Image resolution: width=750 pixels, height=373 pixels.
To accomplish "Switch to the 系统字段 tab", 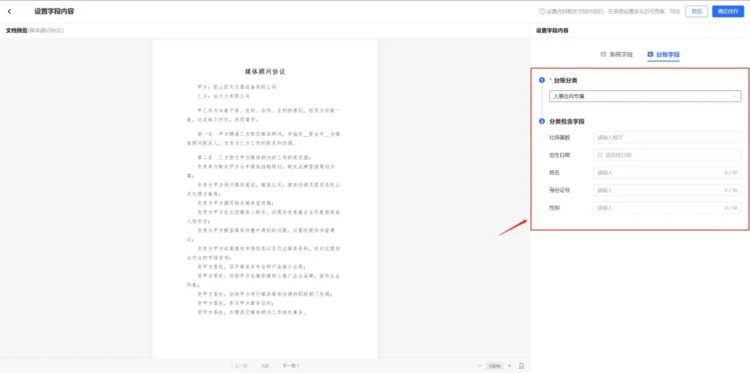I will click(x=617, y=55).
